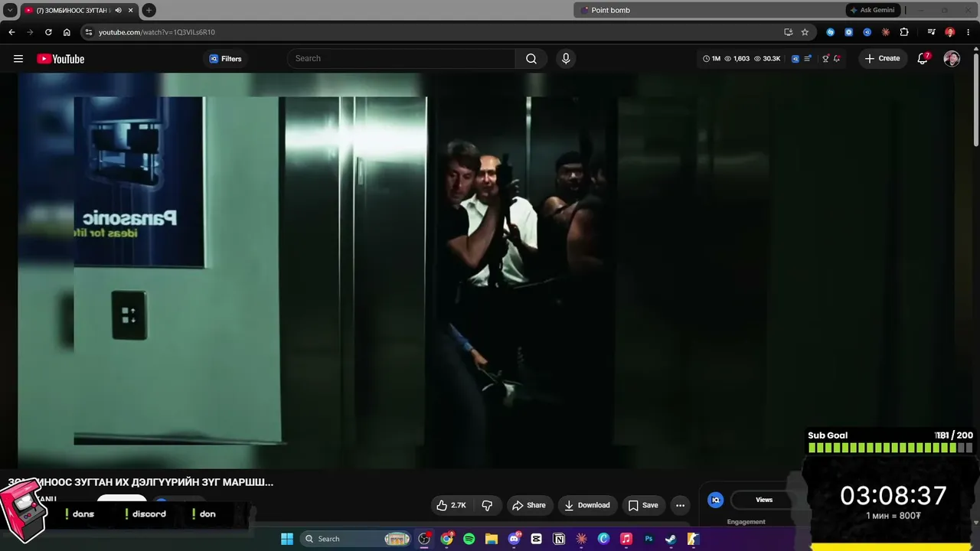Open the vidIQ alerts bell icon
This screenshot has height=551, width=980.
837,59
